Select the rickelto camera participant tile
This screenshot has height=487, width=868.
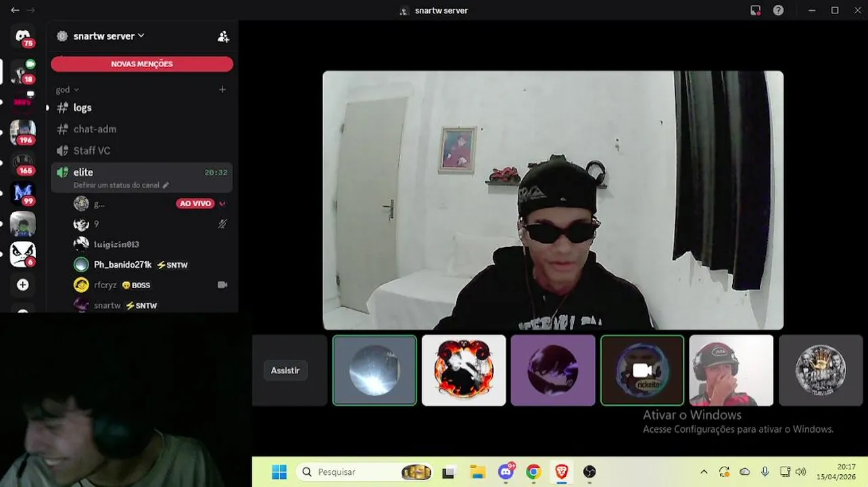(642, 370)
